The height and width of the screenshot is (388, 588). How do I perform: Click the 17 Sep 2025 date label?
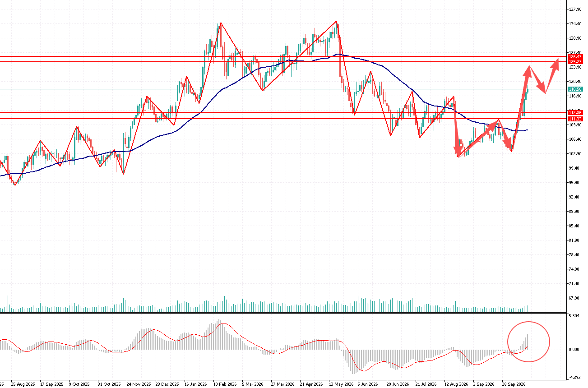[52, 384]
